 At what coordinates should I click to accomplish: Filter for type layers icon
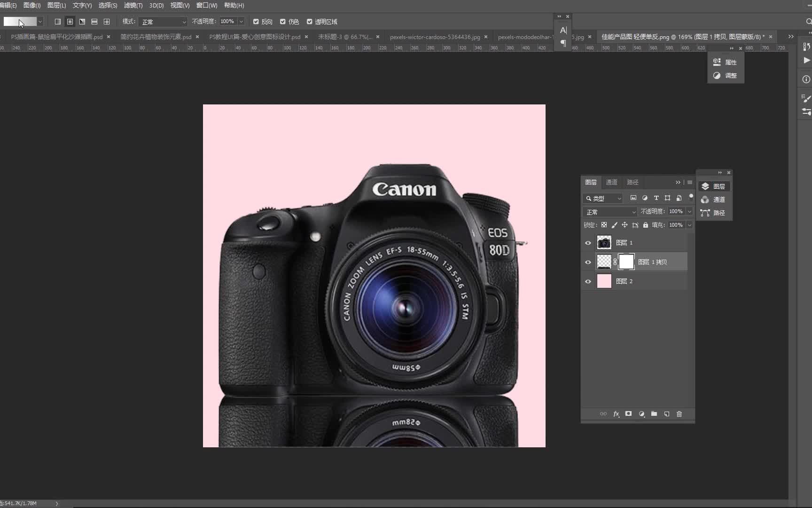pos(656,198)
